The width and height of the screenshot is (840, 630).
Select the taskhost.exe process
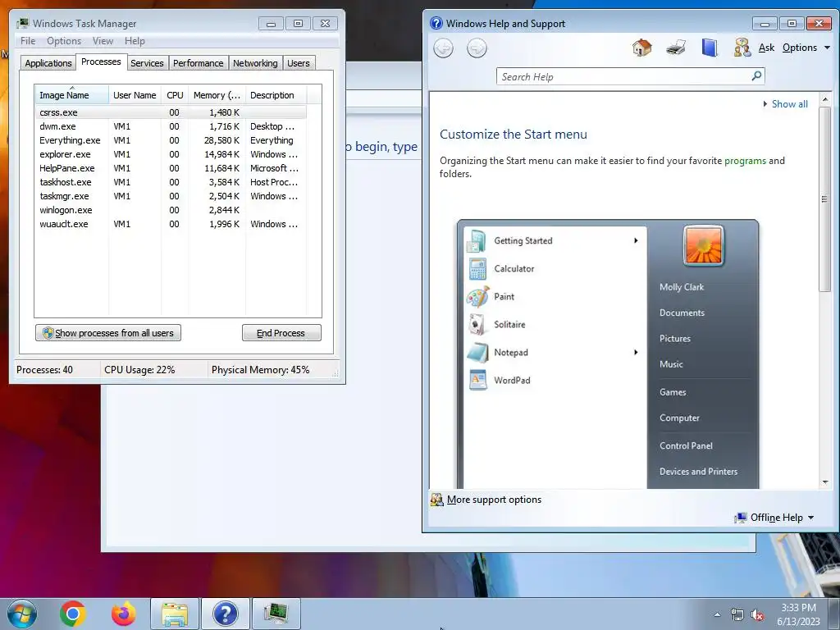(171, 182)
